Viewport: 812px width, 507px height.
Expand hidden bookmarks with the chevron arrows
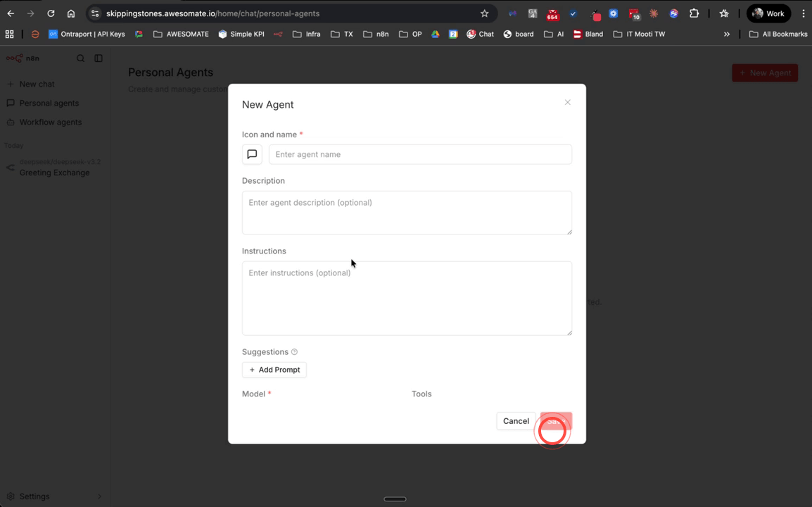pyautogui.click(x=727, y=34)
